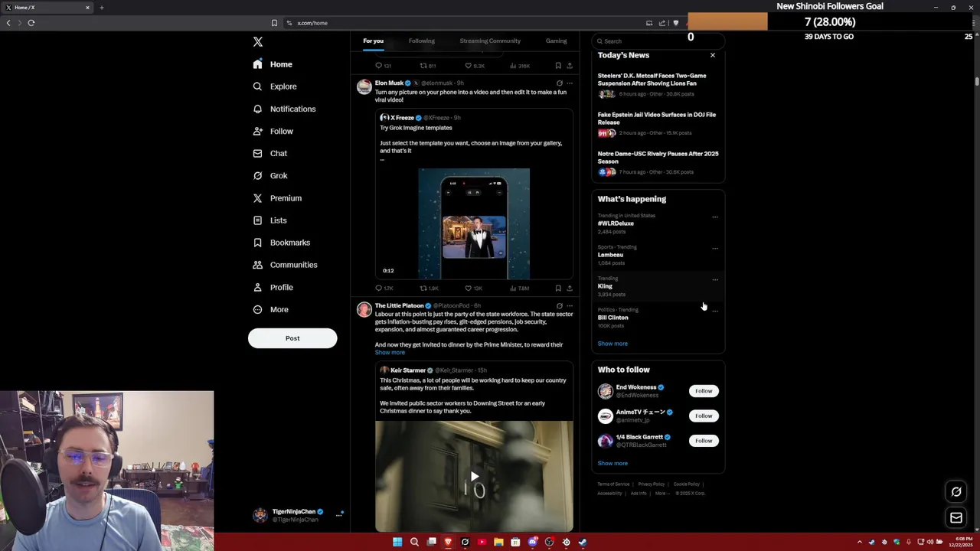Follow AnimeTV
The height and width of the screenshot is (551, 980).
pyautogui.click(x=704, y=416)
